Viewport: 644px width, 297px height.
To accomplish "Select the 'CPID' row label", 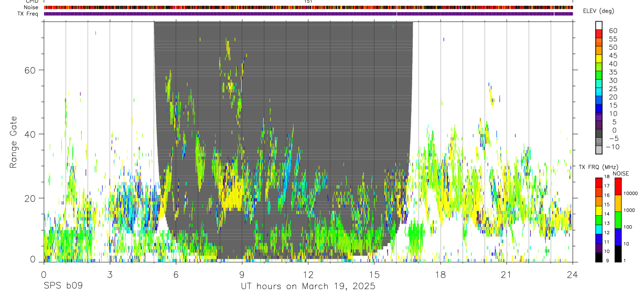I will point(31,2).
